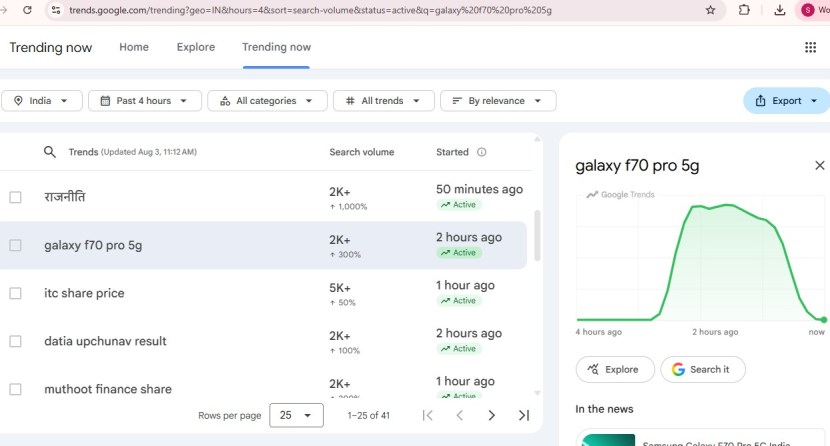Click the info icon next to Started
The image size is (830, 446).
pos(481,152)
